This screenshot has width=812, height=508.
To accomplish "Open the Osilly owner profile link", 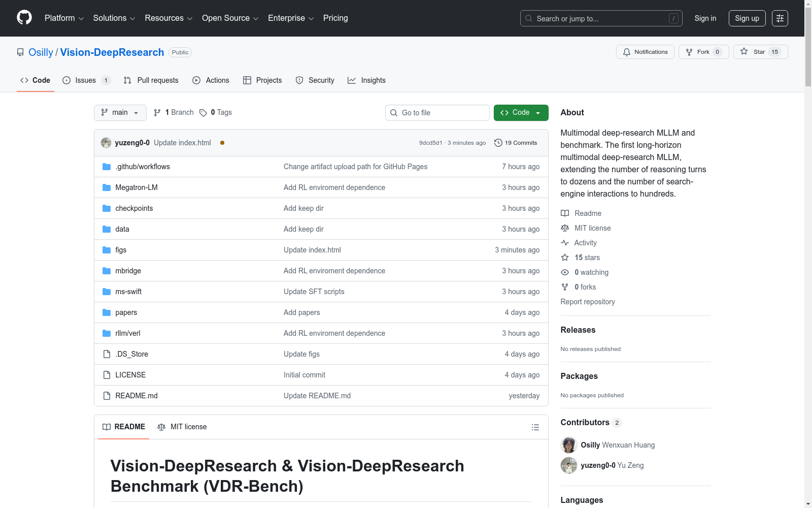I will 41,52.
